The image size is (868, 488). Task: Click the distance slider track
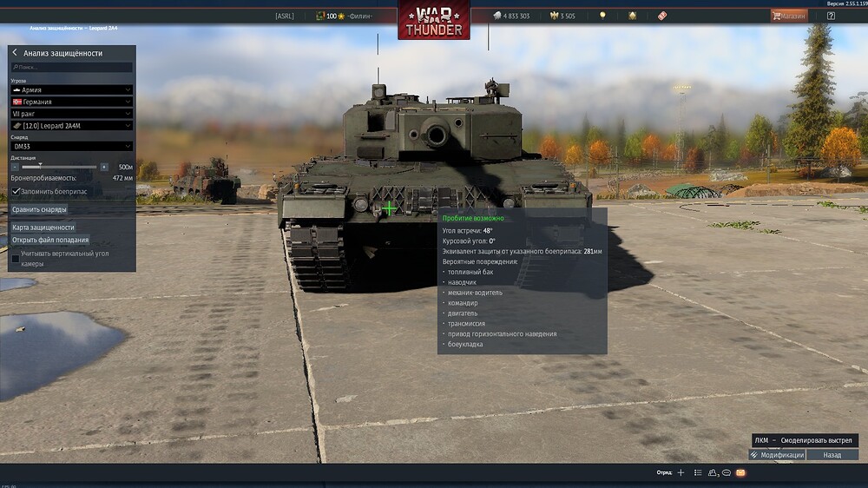click(59, 167)
